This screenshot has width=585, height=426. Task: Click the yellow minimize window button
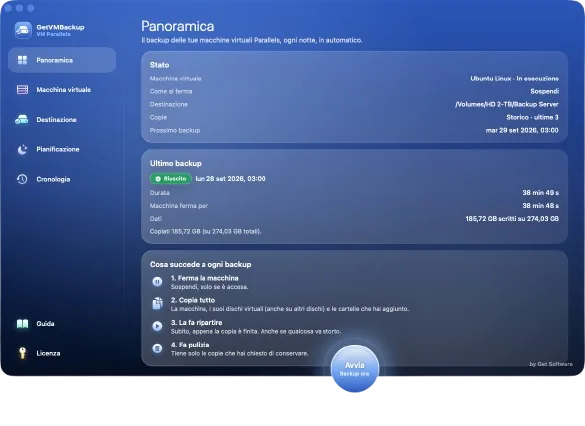tap(19, 8)
